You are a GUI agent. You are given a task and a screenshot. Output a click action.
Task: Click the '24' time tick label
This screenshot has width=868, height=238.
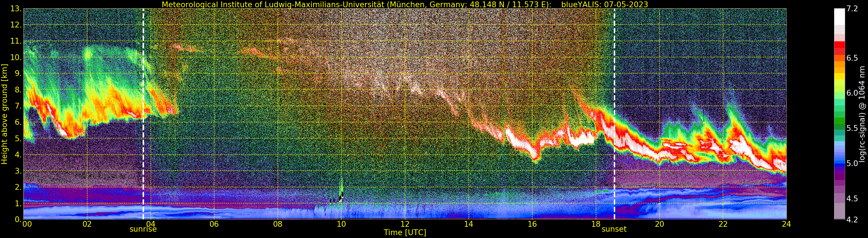coord(786,224)
